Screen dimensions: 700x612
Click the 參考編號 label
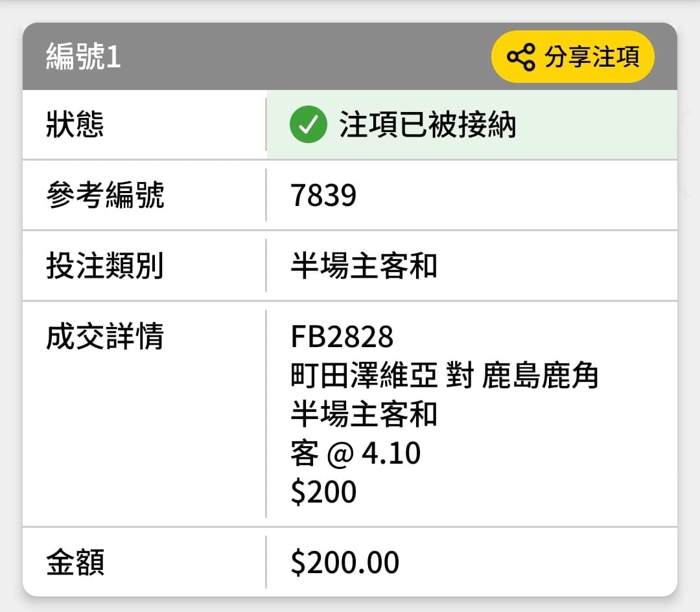106,195
